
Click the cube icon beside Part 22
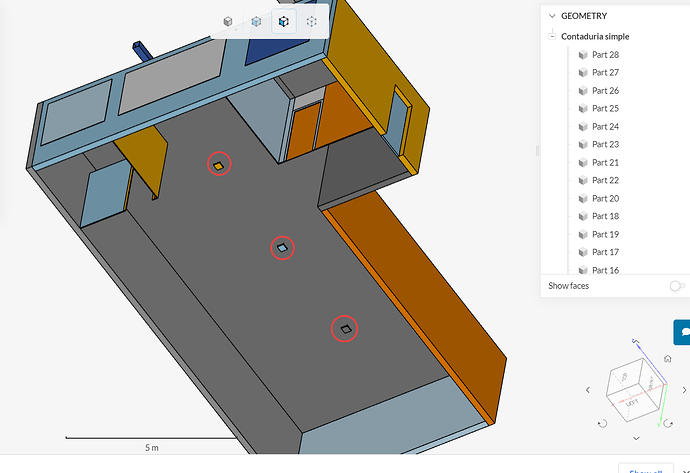[x=583, y=180]
